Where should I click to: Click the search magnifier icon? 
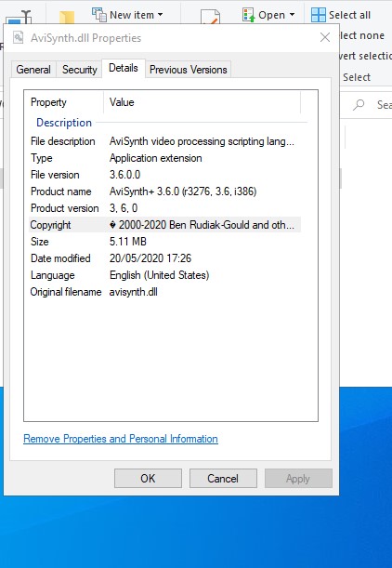click(359, 105)
